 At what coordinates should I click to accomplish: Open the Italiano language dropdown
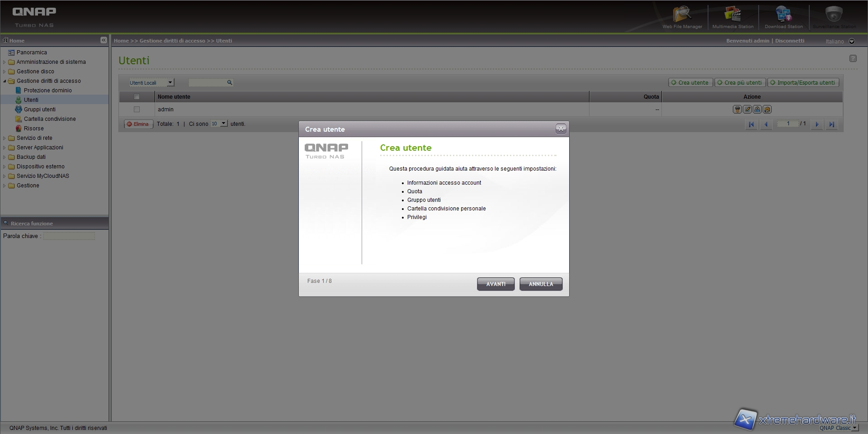tap(851, 41)
